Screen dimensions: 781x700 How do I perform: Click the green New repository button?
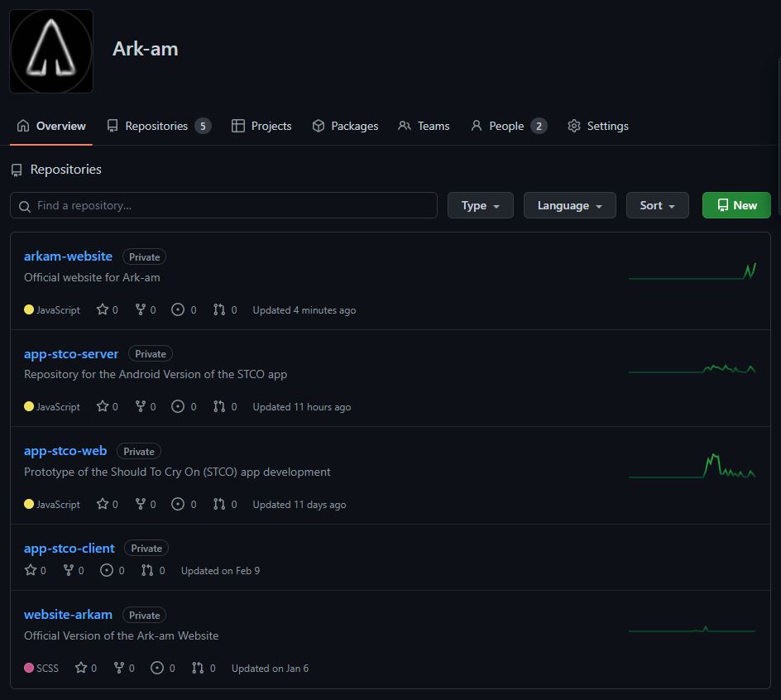coord(735,205)
